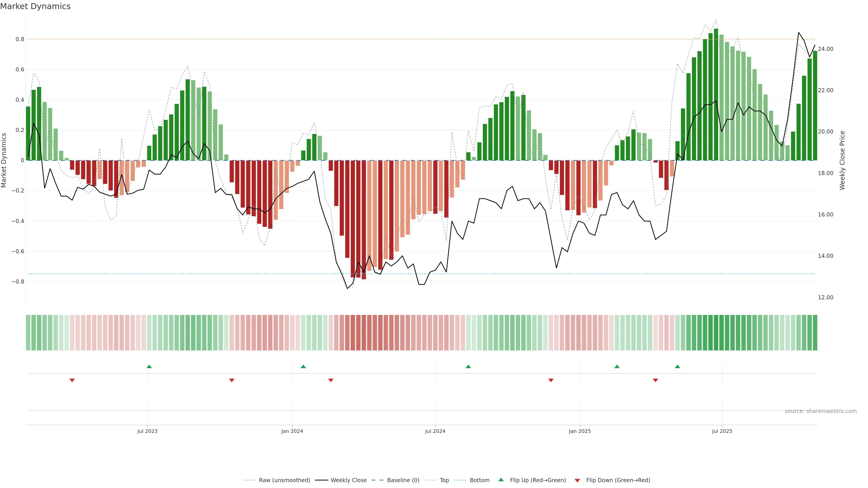
Task: Click the Weekly Close Price axis title
Action: coord(842,160)
